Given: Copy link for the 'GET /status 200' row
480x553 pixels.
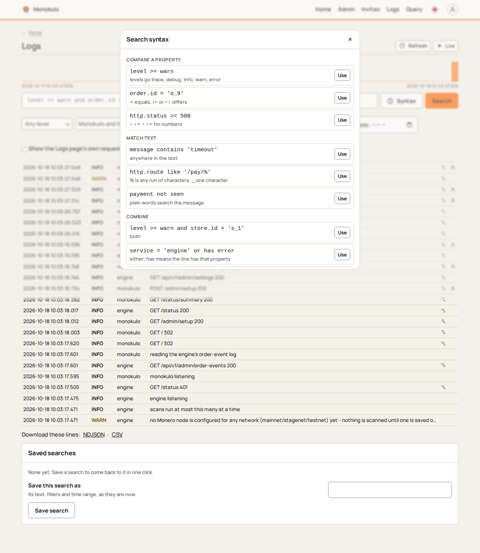Looking at the screenshot, I should (443, 311).
